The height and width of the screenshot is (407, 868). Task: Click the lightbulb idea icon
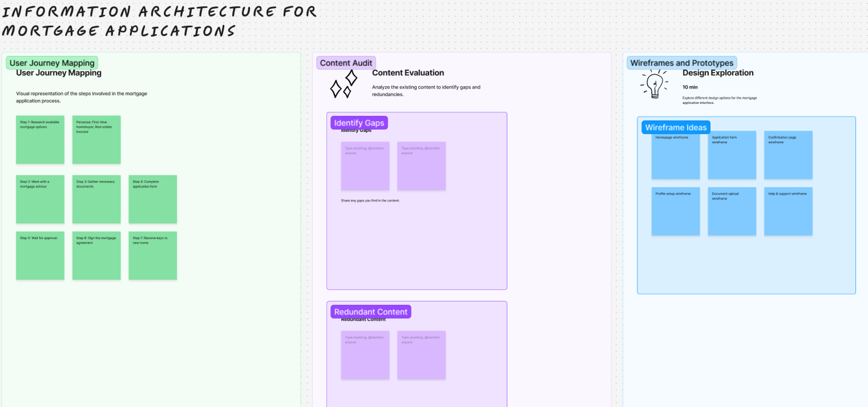click(x=654, y=84)
